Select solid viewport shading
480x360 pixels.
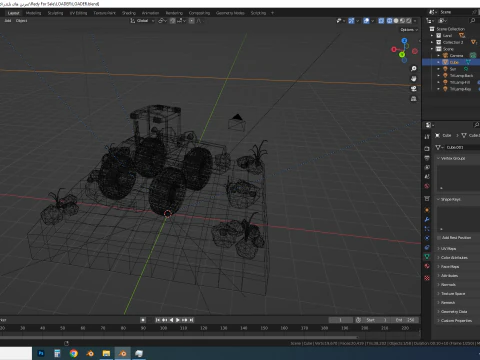click(396, 21)
